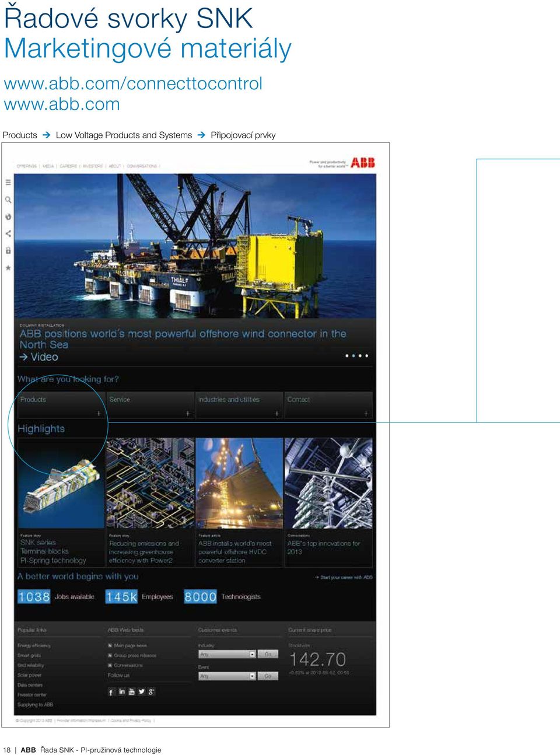Click the Cookie and Privacy Policy footer link
The height and width of the screenshot is (755, 560).
coord(131,721)
